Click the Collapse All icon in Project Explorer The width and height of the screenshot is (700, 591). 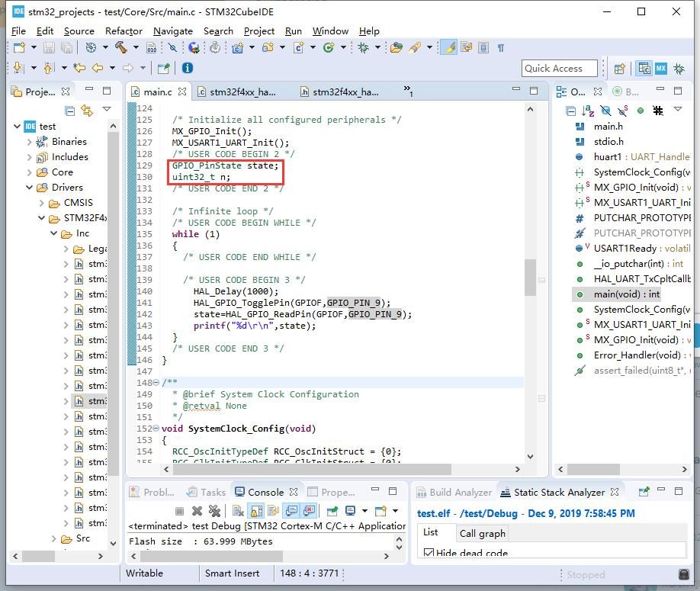pyautogui.click(x=69, y=111)
